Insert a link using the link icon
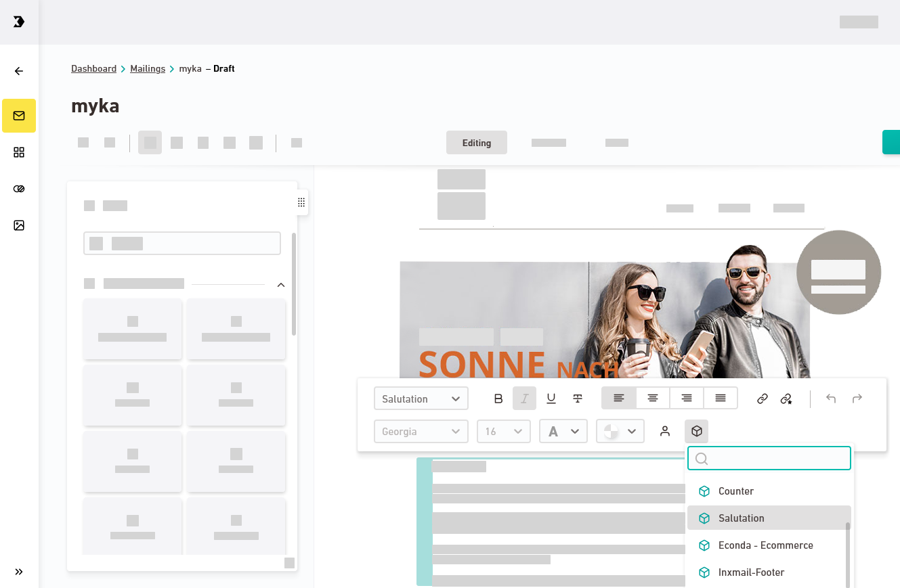The height and width of the screenshot is (588, 900). coord(762,399)
